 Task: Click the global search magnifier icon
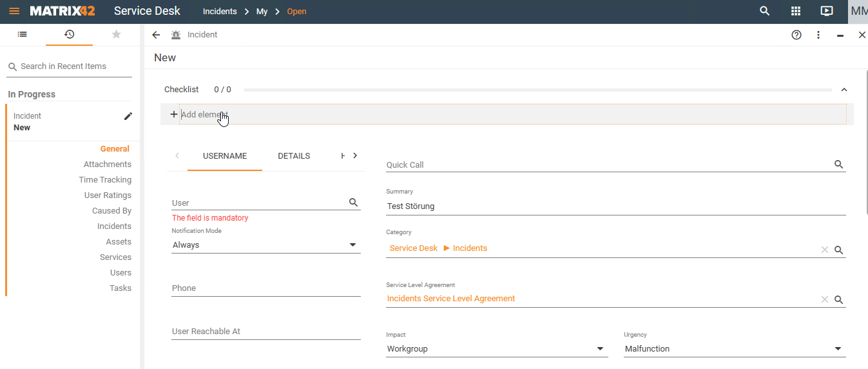coord(765,11)
